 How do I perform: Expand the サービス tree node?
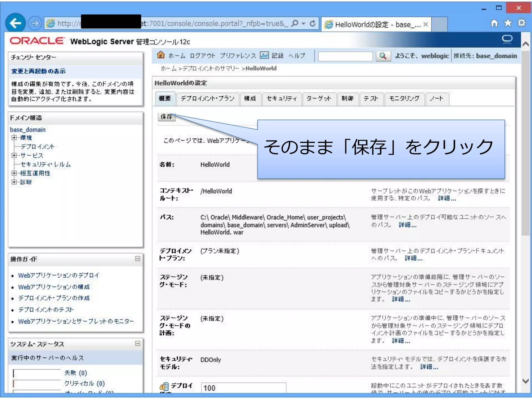(x=14, y=155)
